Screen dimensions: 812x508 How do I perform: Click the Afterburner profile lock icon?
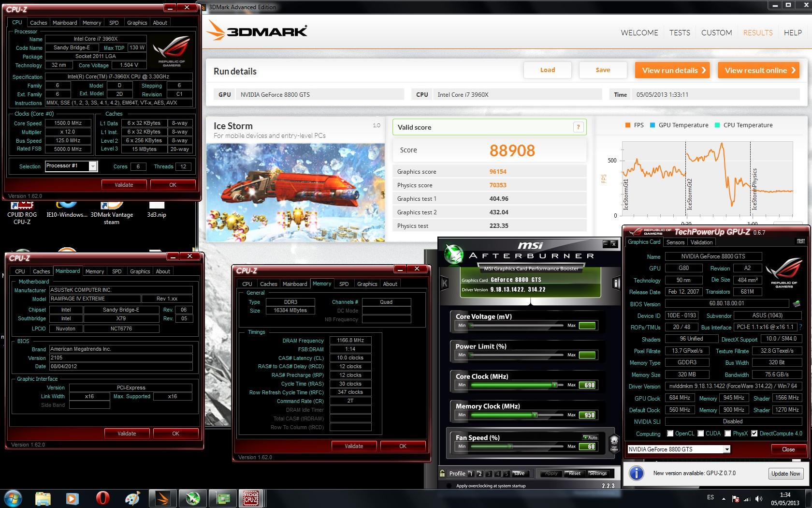coord(442,473)
